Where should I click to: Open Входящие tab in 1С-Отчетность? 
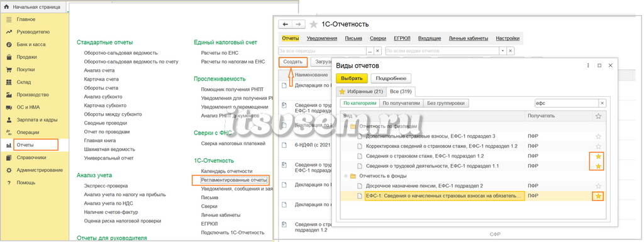click(x=430, y=38)
